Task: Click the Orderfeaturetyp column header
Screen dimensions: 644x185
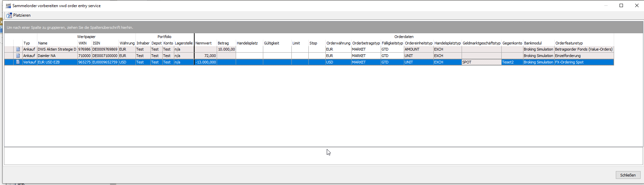Action: click(x=569, y=43)
